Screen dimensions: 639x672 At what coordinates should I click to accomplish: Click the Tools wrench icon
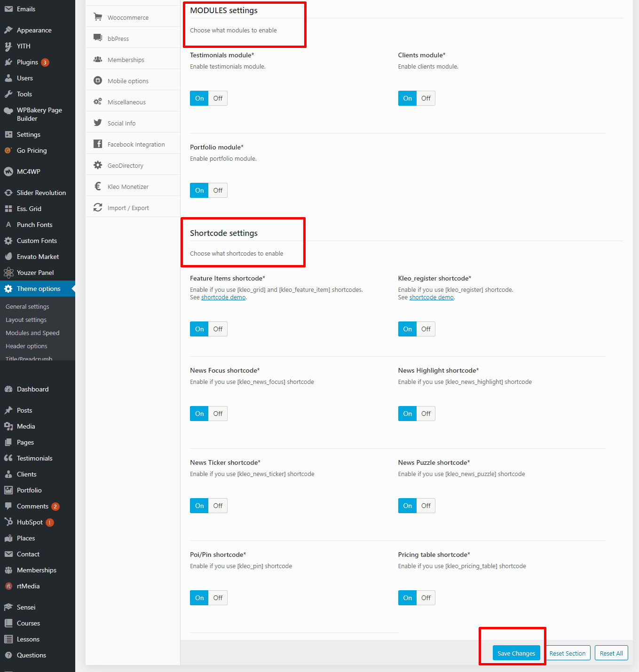pos(8,94)
